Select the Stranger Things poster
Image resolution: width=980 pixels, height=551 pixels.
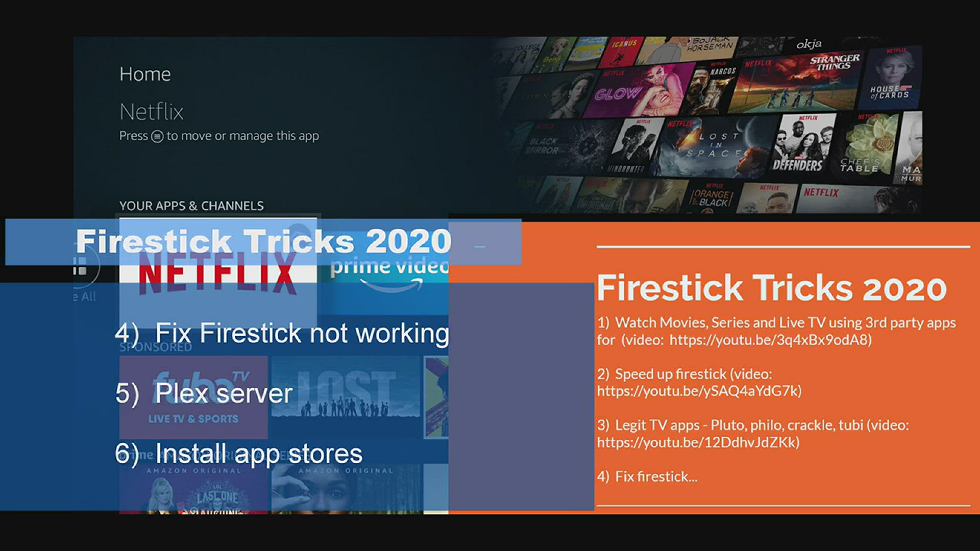click(796, 82)
